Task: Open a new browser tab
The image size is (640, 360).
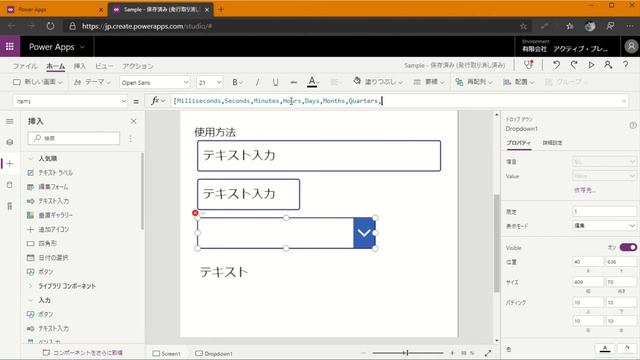Action: point(221,9)
